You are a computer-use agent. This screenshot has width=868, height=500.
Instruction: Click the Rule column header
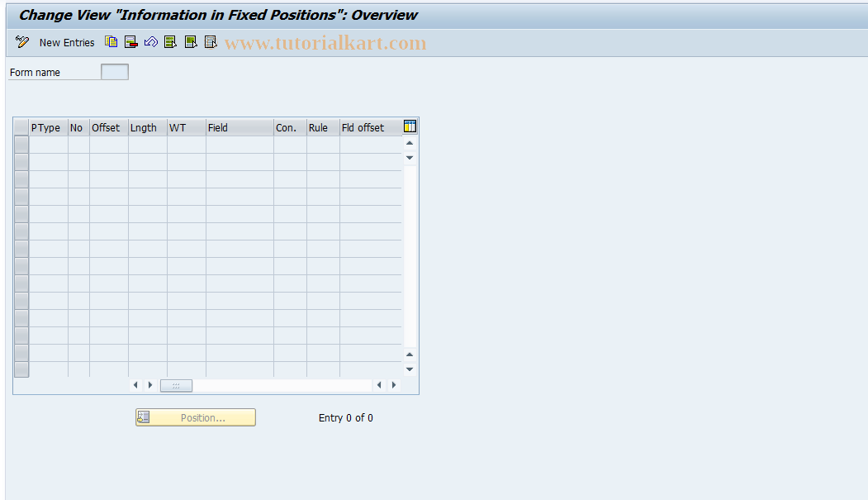[323, 128]
